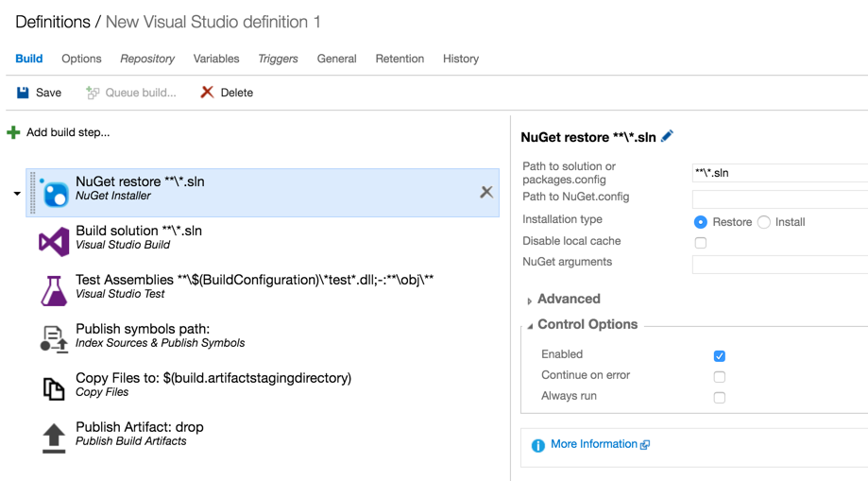The width and height of the screenshot is (868, 481).
Task: Click the Visual Studio Build step icon
Action: pos(54,242)
